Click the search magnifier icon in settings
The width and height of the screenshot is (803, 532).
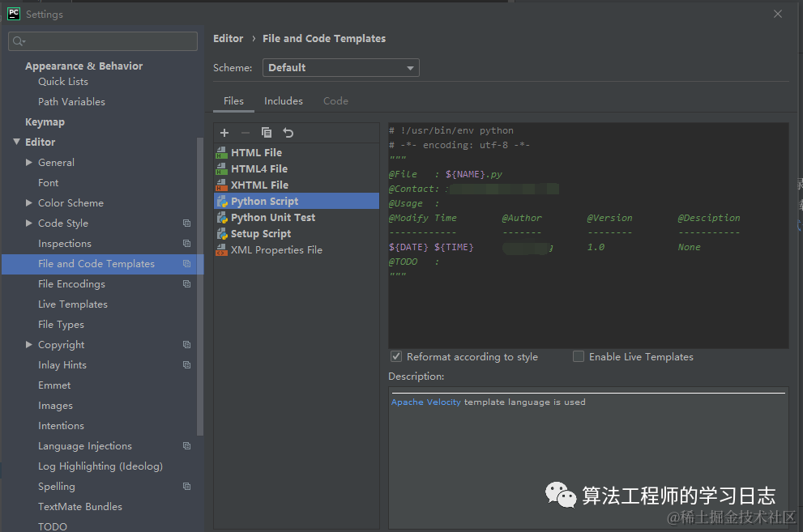(19, 41)
